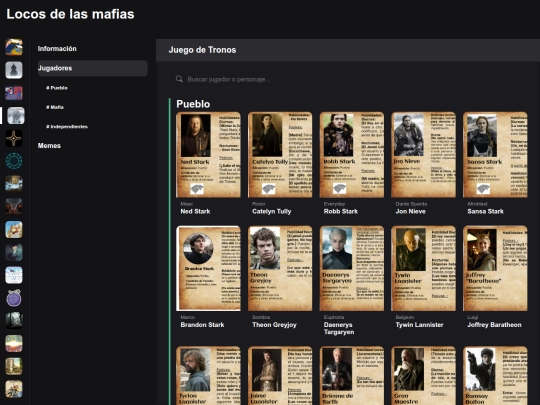Screen dimensions: 540x405
Task: Open the purple round fruit icon
Action: [x=14, y=298]
